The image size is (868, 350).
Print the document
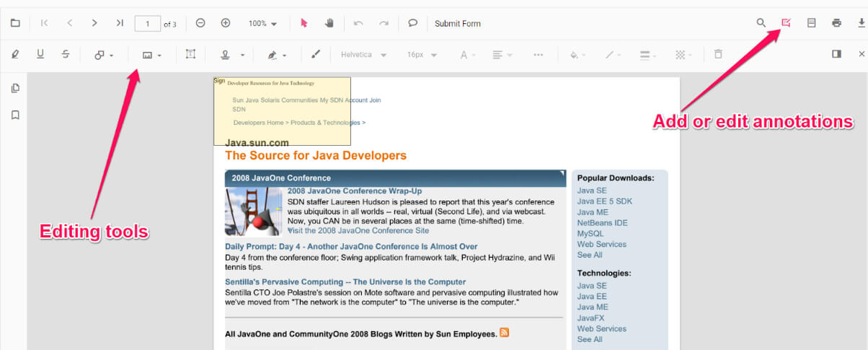pyautogui.click(x=836, y=23)
